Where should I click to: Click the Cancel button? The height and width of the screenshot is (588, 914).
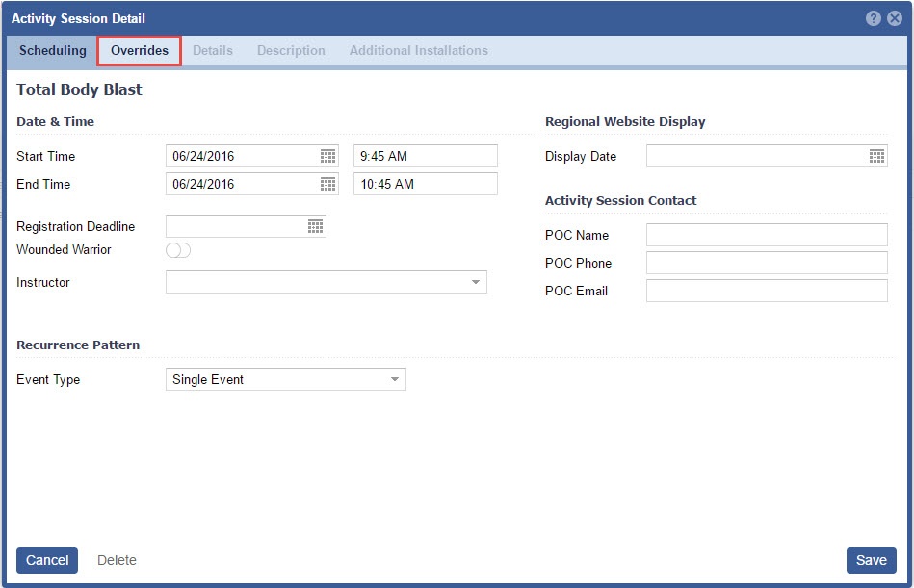[47, 560]
